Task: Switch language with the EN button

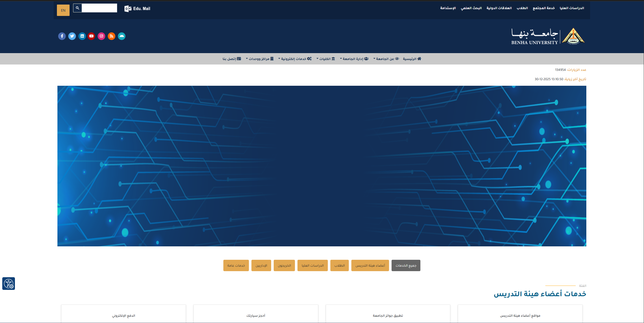Action: [x=63, y=10]
